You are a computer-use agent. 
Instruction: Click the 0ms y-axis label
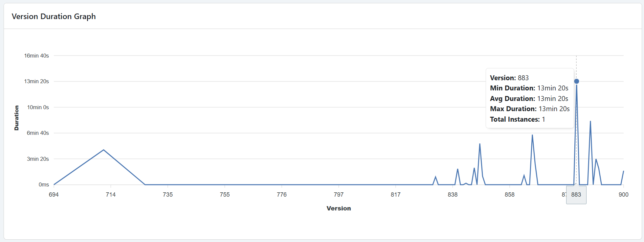[x=44, y=185]
